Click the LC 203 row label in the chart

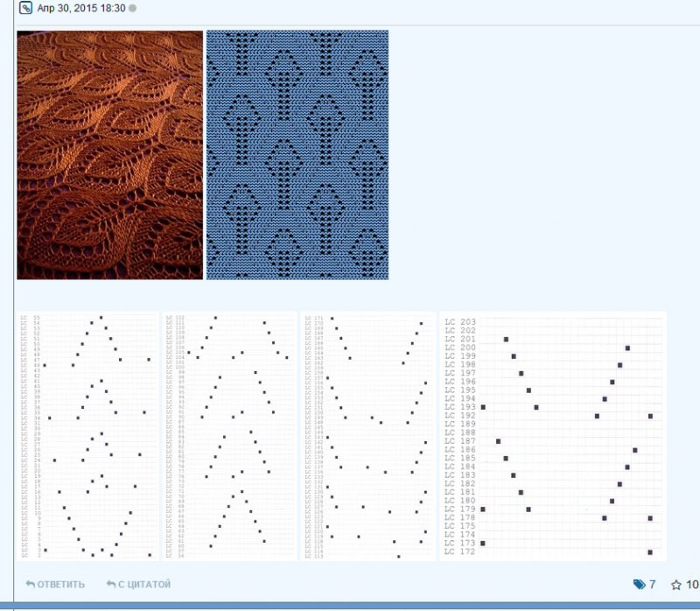(460, 323)
